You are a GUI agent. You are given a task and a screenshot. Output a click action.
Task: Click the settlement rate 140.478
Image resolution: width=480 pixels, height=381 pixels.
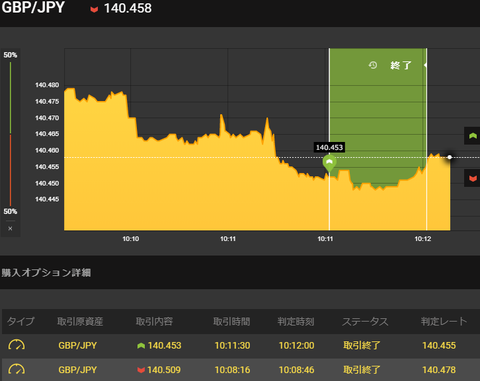[x=439, y=370]
